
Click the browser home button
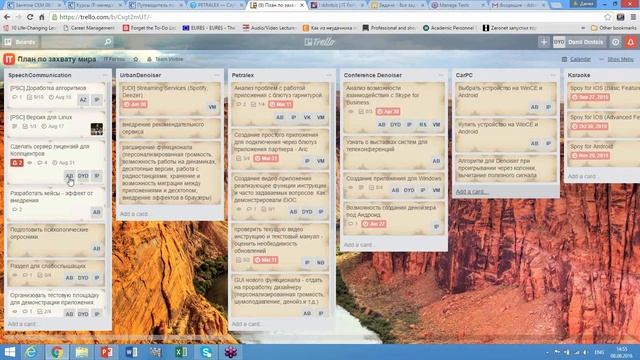(42, 17)
